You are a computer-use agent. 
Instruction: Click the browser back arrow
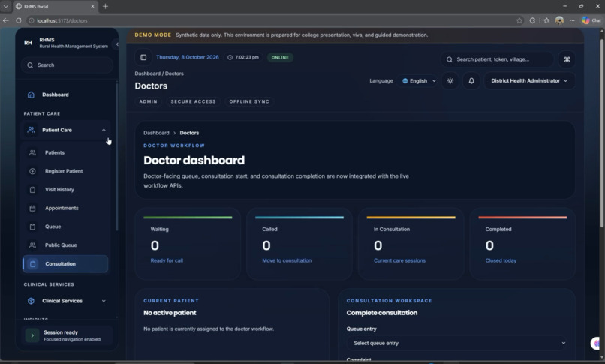[5, 20]
